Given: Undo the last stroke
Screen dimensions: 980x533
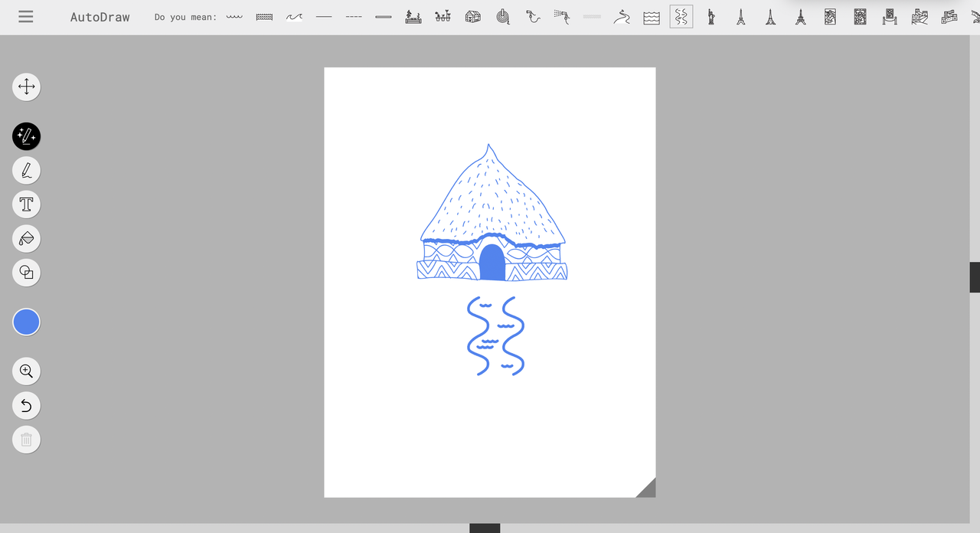Looking at the screenshot, I should click(26, 406).
